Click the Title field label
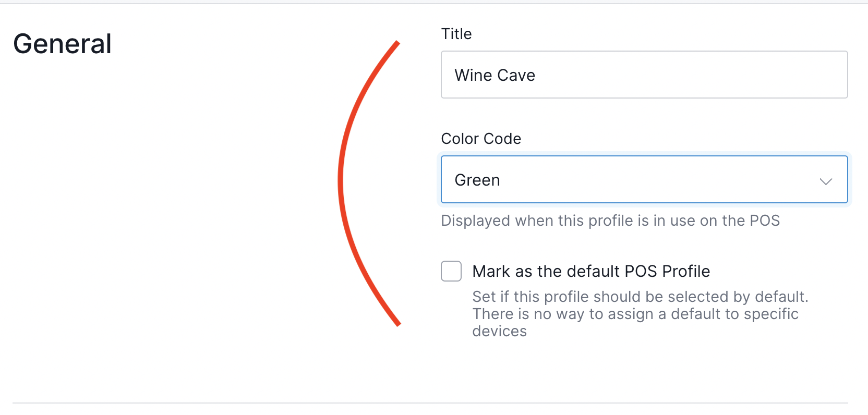 pos(456,33)
